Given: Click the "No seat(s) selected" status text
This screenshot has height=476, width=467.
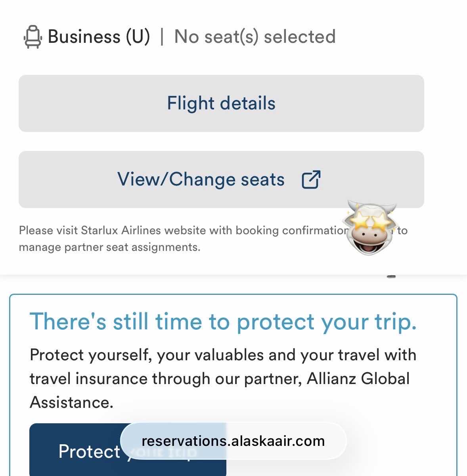Looking at the screenshot, I should coord(255,37).
